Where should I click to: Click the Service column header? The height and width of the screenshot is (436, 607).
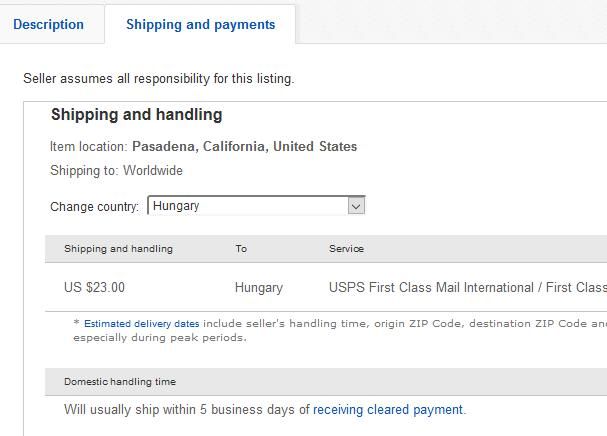click(x=346, y=249)
